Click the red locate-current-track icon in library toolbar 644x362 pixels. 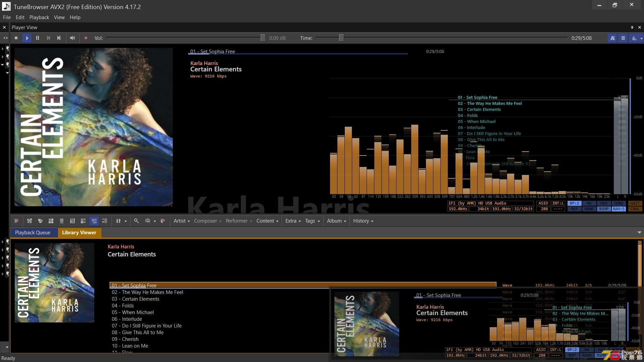coord(16,221)
